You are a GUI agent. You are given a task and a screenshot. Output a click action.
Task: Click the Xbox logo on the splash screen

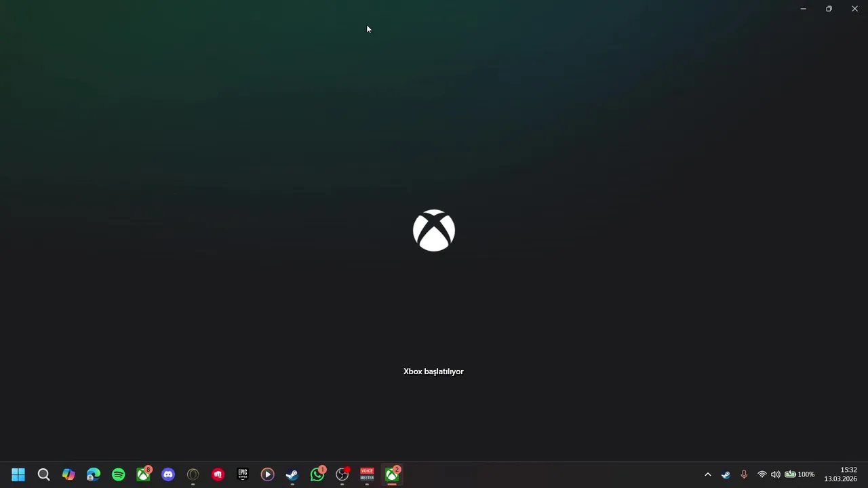[x=434, y=230]
